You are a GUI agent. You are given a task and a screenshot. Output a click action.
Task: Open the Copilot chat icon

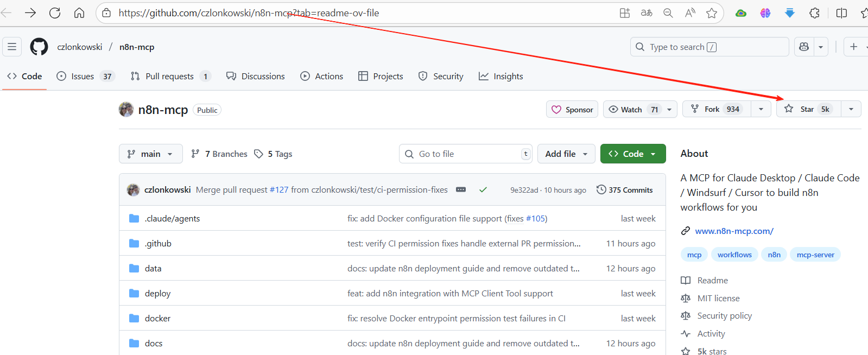point(804,47)
